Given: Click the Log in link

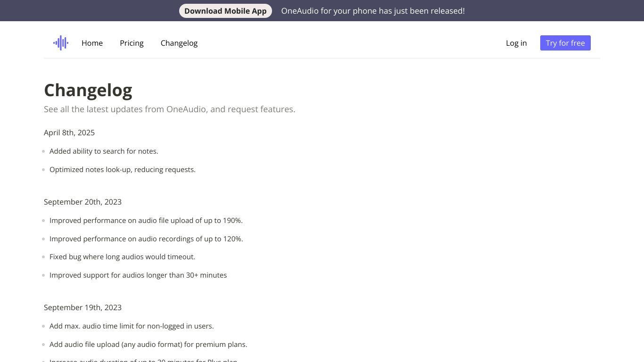Looking at the screenshot, I should click(x=516, y=43).
